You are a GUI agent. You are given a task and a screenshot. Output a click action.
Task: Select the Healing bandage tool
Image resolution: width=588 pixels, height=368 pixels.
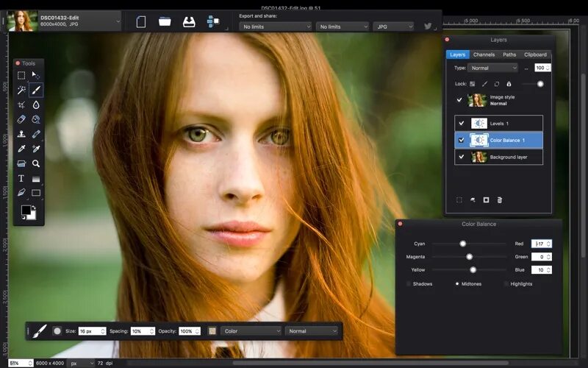pos(35,134)
